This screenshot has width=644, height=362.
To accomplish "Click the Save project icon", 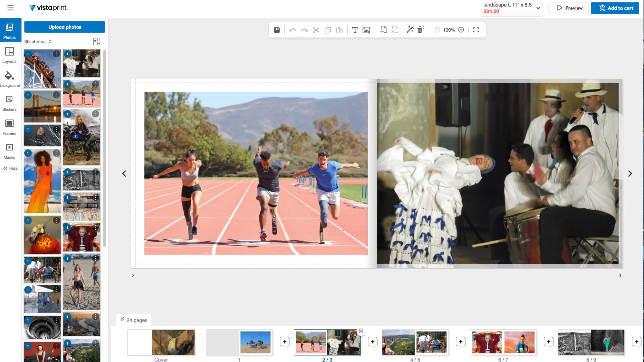I will (277, 30).
